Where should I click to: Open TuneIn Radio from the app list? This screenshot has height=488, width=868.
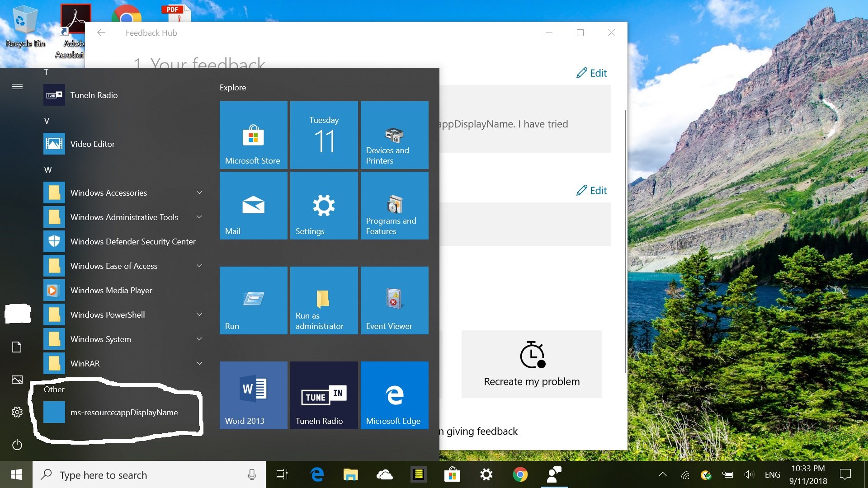(x=125, y=95)
